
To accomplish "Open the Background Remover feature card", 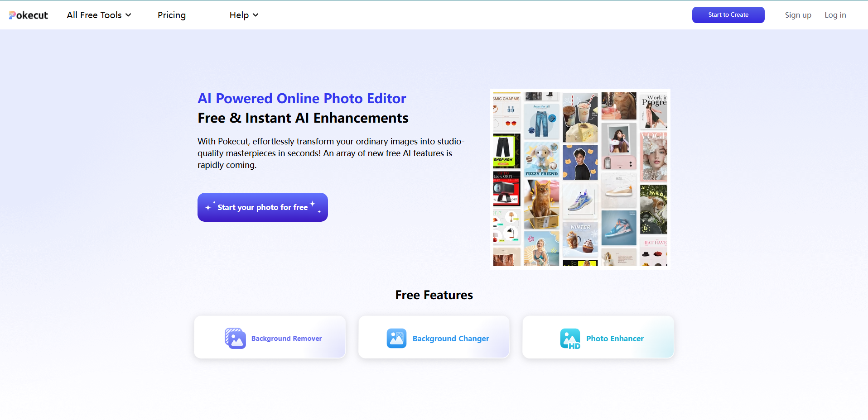I will [270, 337].
